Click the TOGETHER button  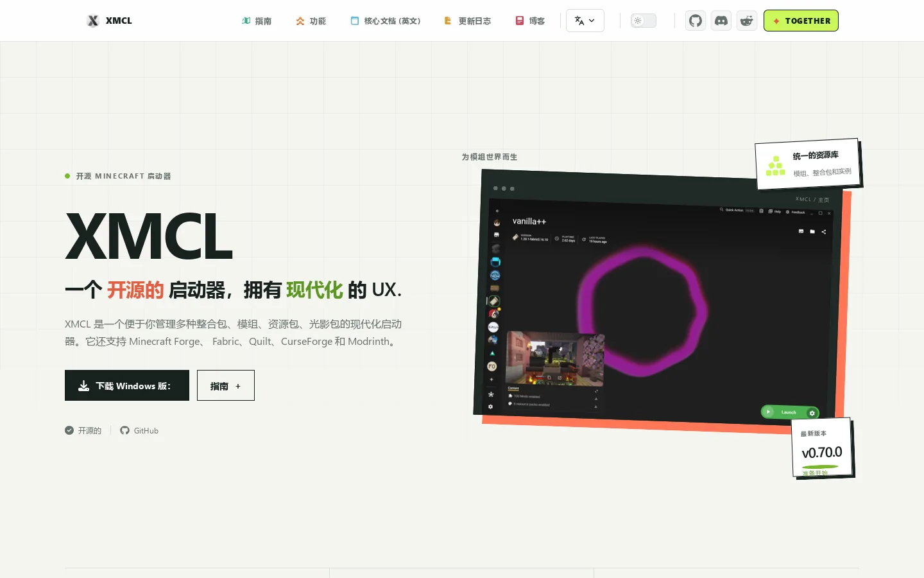pos(801,21)
